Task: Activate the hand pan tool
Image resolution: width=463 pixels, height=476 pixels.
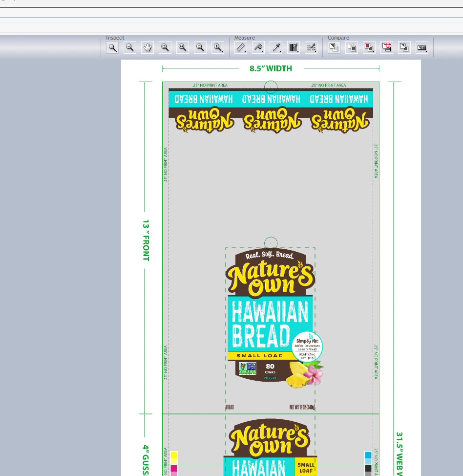Action: [147, 47]
